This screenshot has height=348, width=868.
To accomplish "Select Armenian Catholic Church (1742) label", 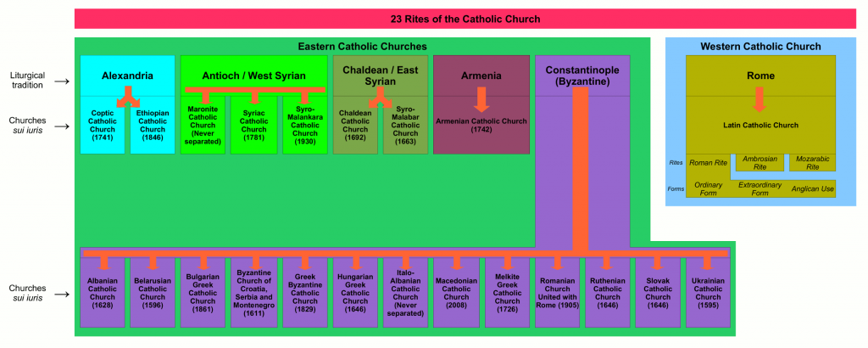I will 481,125.
